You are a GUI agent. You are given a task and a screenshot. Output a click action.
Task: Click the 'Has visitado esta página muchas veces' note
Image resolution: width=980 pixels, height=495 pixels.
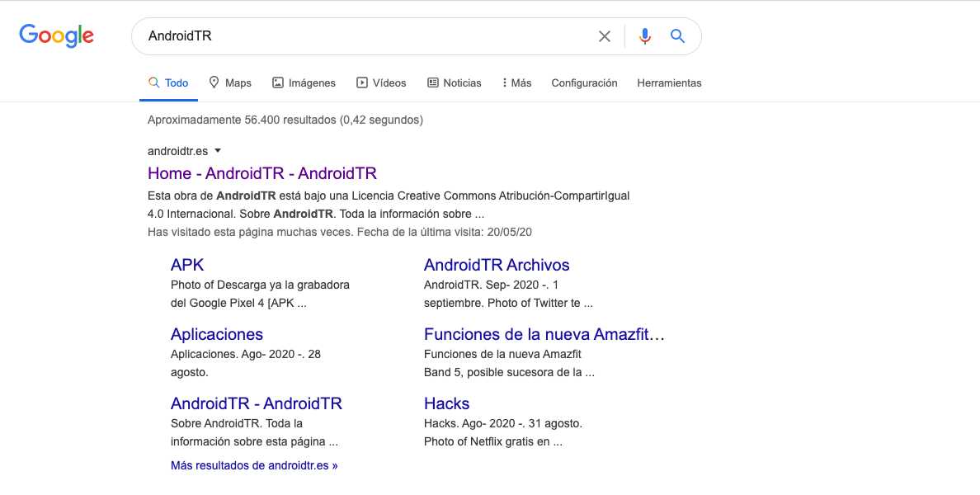(339, 232)
